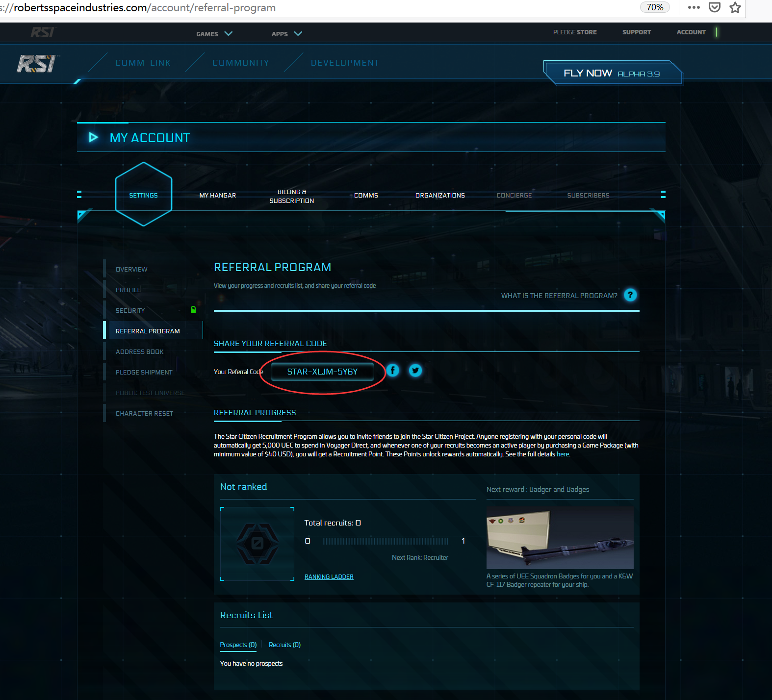
Task: Open the Settings hexagon tab
Action: click(144, 195)
